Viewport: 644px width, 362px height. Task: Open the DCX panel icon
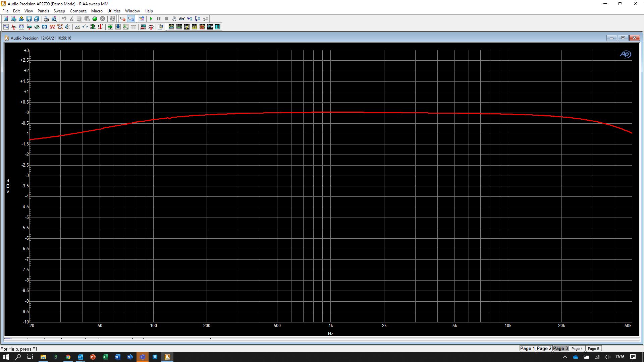click(x=77, y=27)
